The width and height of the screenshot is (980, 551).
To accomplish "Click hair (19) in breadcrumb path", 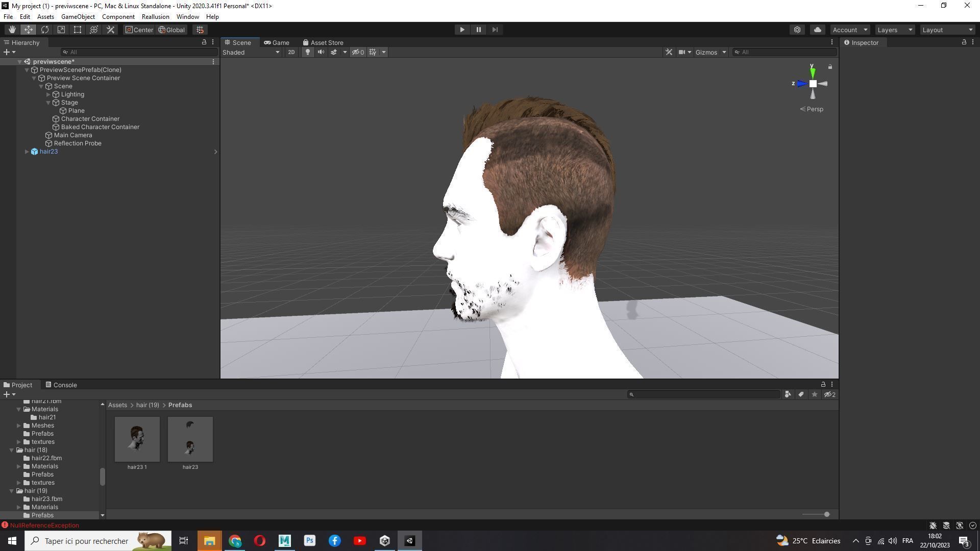I will [x=148, y=405].
